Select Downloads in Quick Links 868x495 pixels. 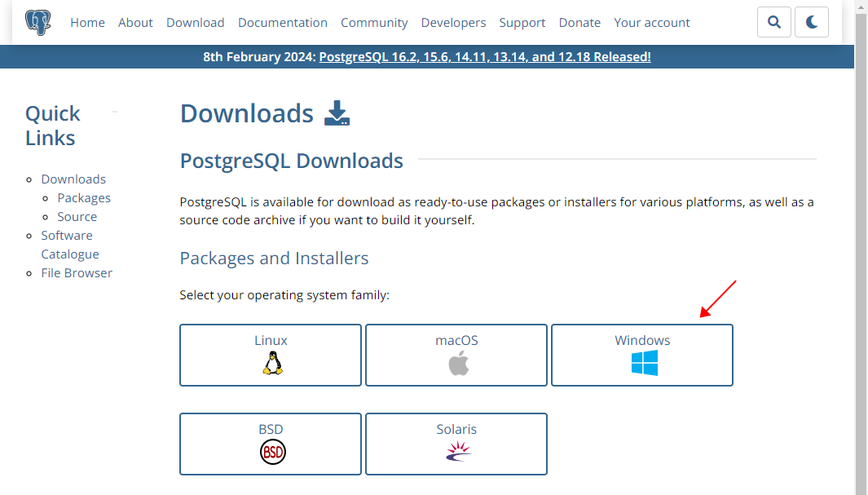(x=73, y=179)
